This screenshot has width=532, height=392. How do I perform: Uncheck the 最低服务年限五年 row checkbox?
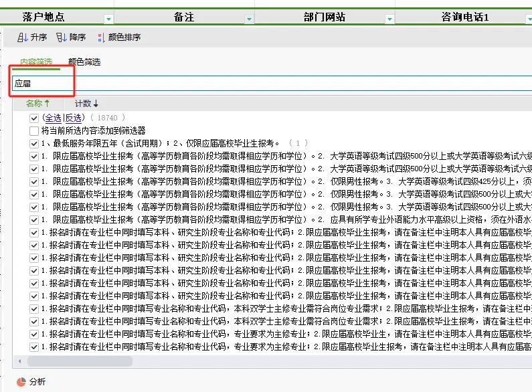tap(34, 144)
